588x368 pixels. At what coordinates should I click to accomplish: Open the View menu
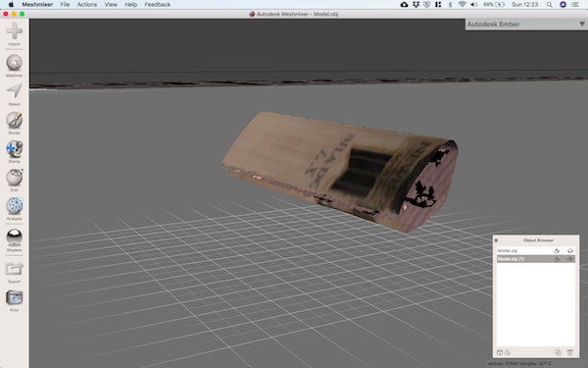[x=111, y=5]
